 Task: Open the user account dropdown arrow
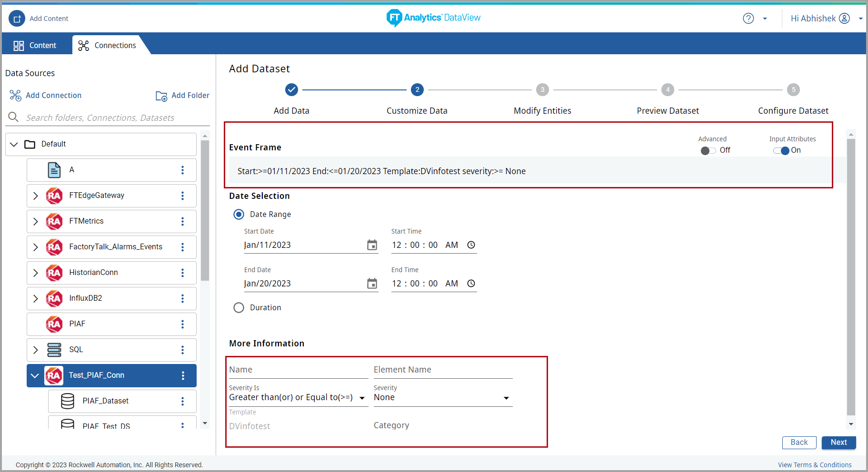tap(860, 19)
